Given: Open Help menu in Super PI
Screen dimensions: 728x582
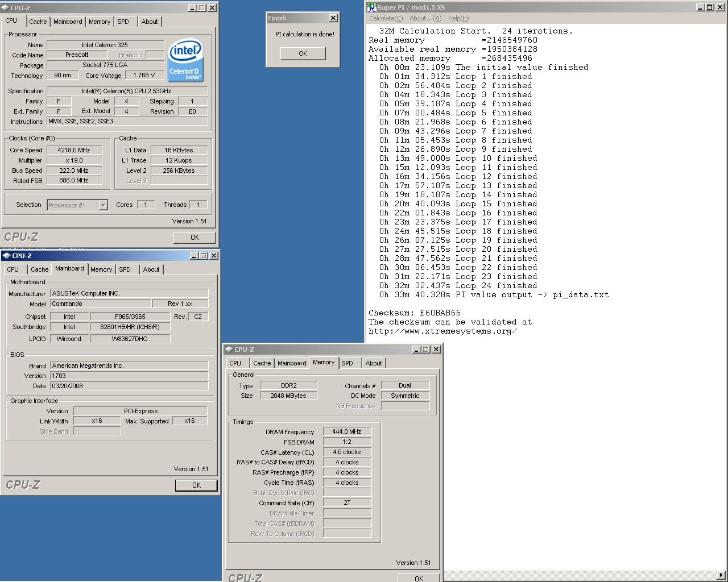Looking at the screenshot, I should (458, 18).
